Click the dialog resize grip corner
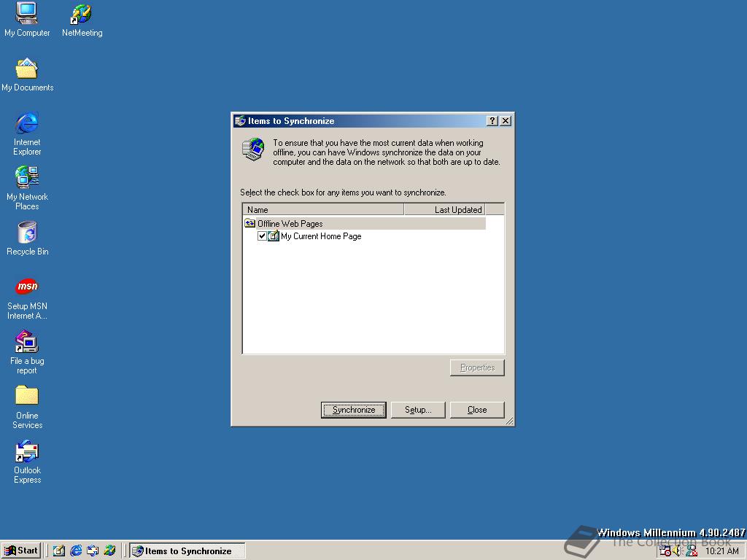Image resolution: width=747 pixels, height=560 pixels. pos(509,421)
